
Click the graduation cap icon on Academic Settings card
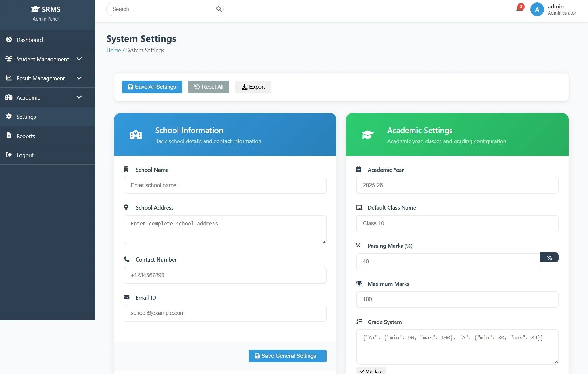point(367,135)
